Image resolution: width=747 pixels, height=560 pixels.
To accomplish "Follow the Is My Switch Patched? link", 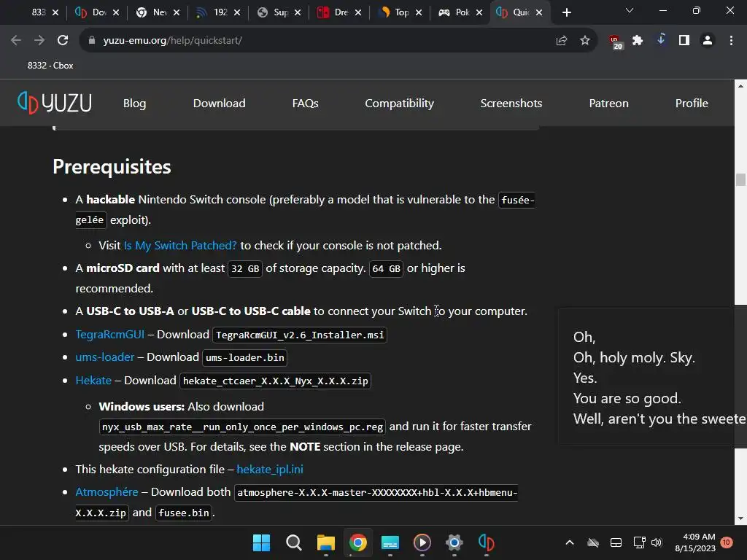I will [x=180, y=245].
